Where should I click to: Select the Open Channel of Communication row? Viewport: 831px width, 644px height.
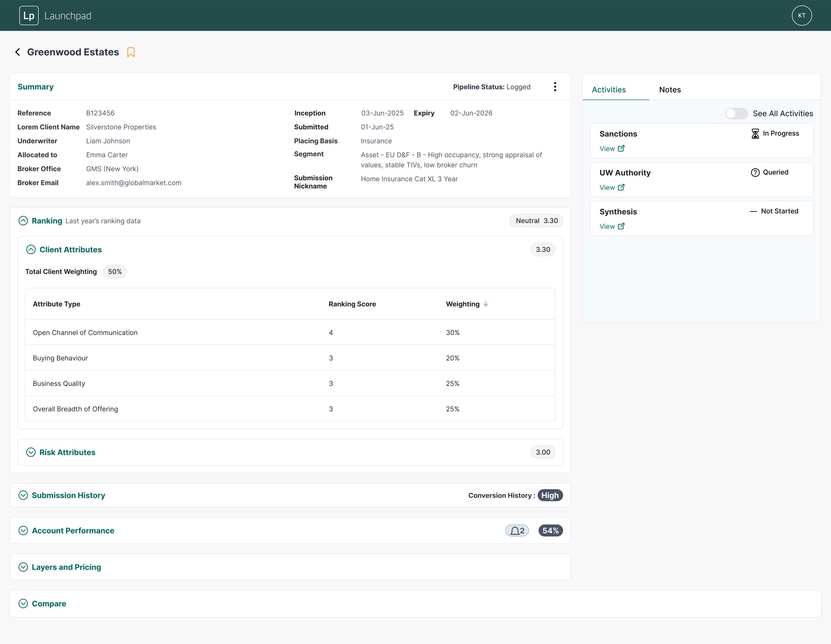(290, 332)
